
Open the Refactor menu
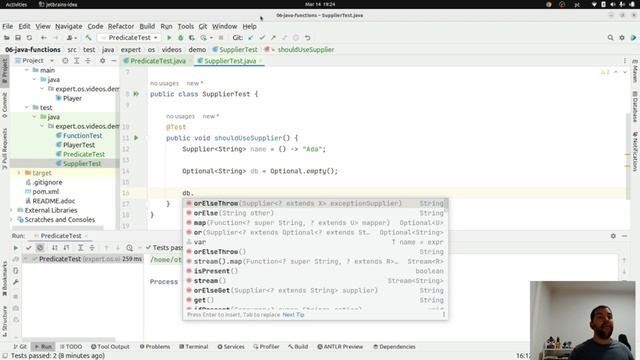click(121, 26)
